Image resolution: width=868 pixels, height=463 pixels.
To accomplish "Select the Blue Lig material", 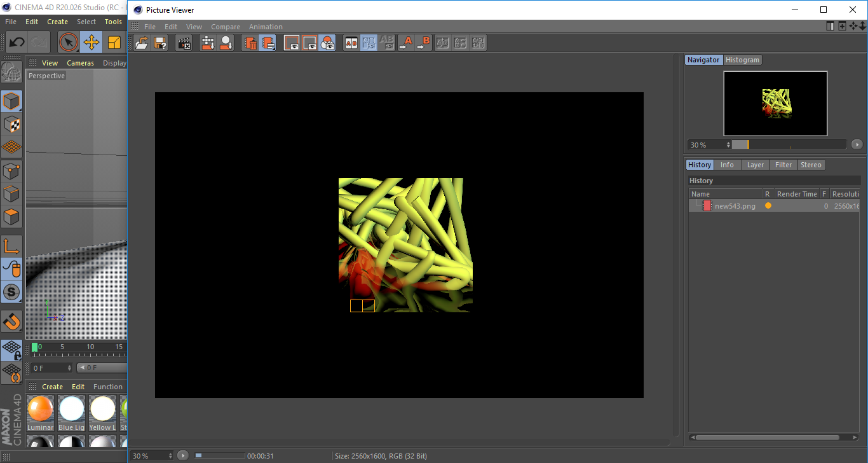I will 71,413.
